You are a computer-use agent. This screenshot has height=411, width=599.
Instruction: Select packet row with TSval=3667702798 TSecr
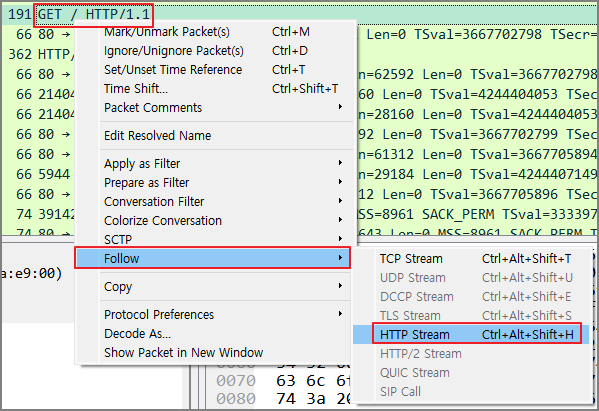478,34
